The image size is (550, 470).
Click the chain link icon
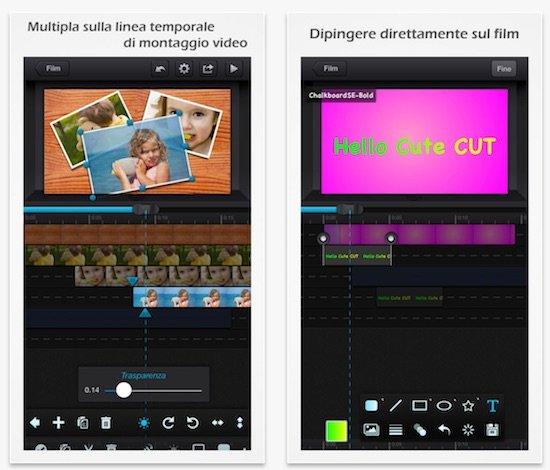pos(420,430)
